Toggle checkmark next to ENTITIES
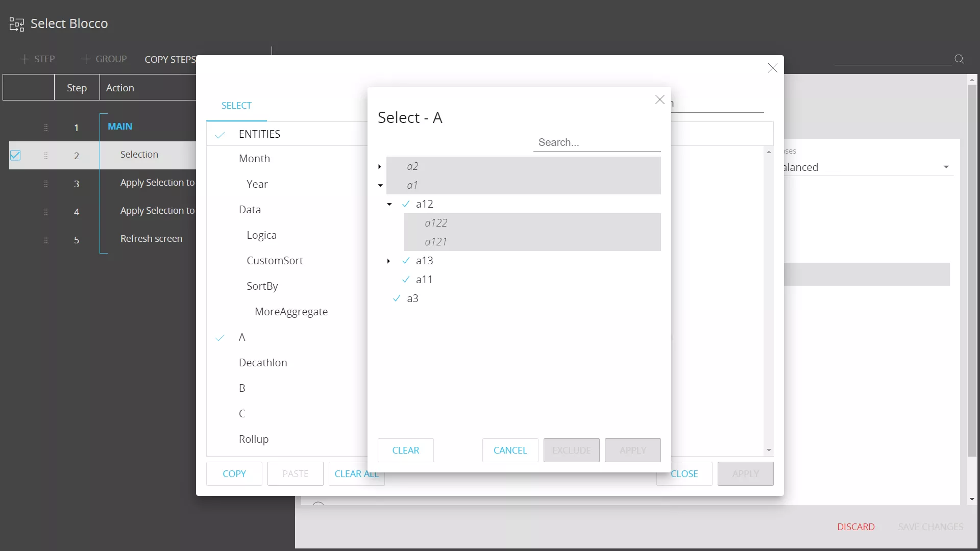The height and width of the screenshot is (551, 980). [220, 134]
